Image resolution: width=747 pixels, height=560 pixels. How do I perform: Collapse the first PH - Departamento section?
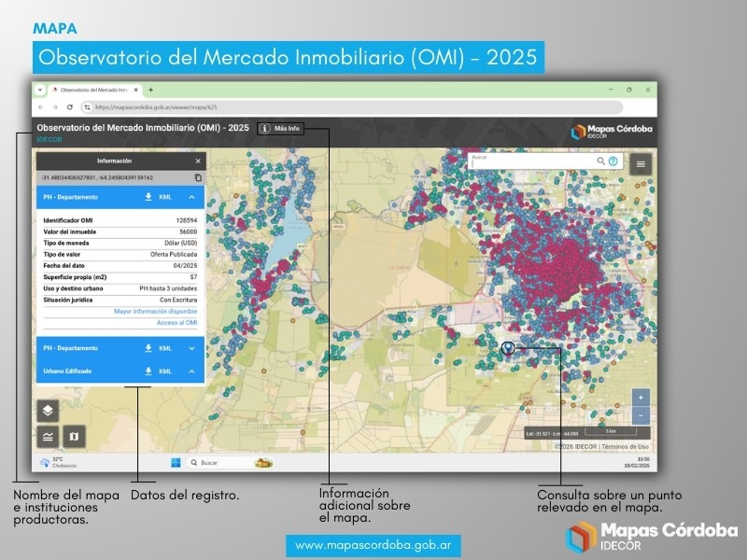(x=191, y=197)
